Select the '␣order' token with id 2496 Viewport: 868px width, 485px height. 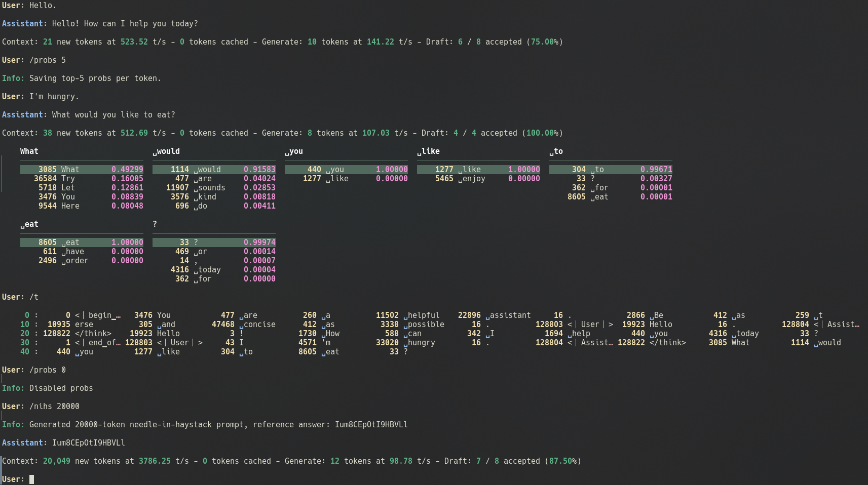[82, 260]
